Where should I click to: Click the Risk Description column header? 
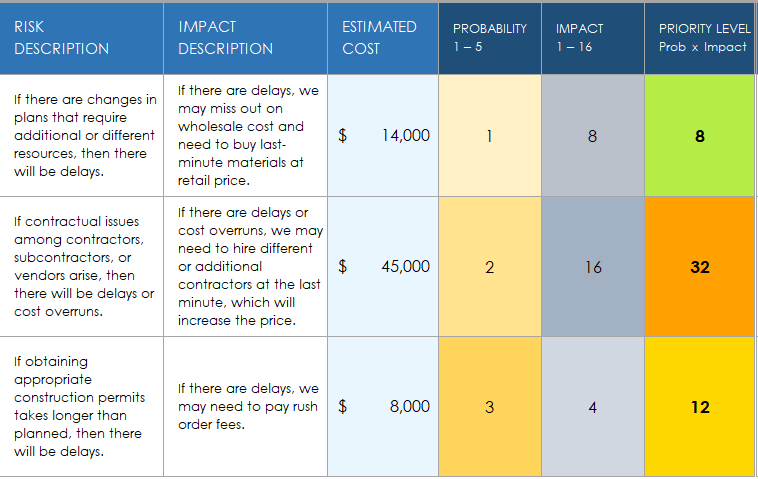pos(82,38)
